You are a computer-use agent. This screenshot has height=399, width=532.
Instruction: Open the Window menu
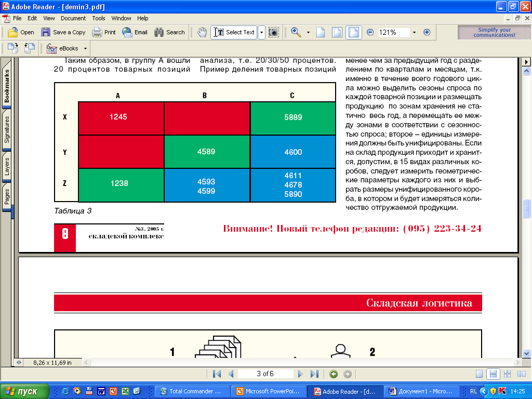click(x=121, y=18)
